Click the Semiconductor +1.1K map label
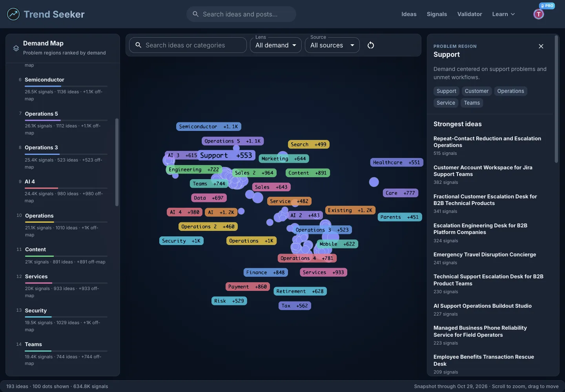This screenshot has height=392, width=565. pyautogui.click(x=209, y=127)
